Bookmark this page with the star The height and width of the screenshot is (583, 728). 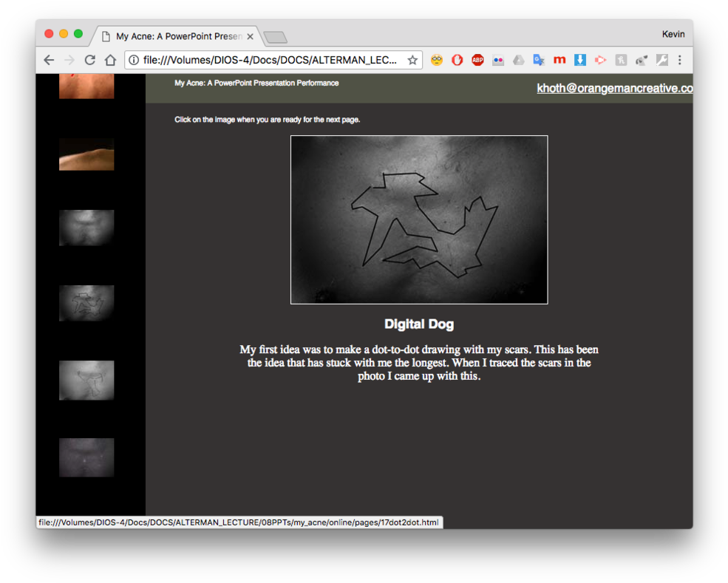tap(412, 61)
